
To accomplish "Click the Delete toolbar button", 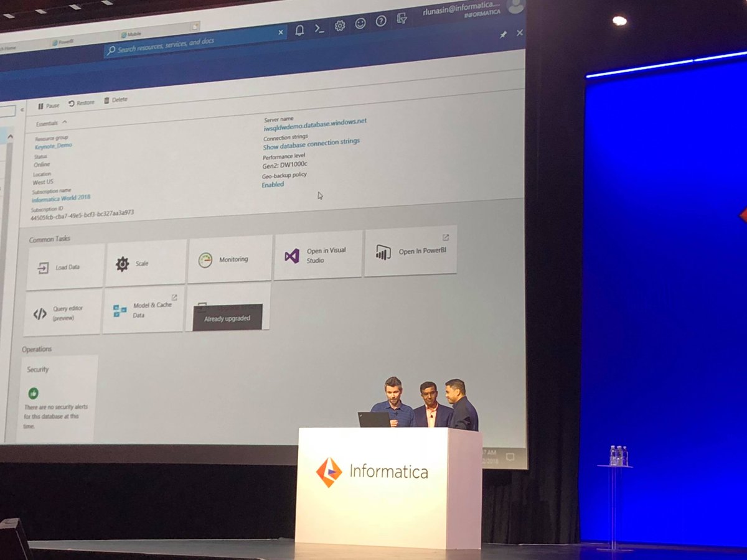I will click(x=115, y=100).
